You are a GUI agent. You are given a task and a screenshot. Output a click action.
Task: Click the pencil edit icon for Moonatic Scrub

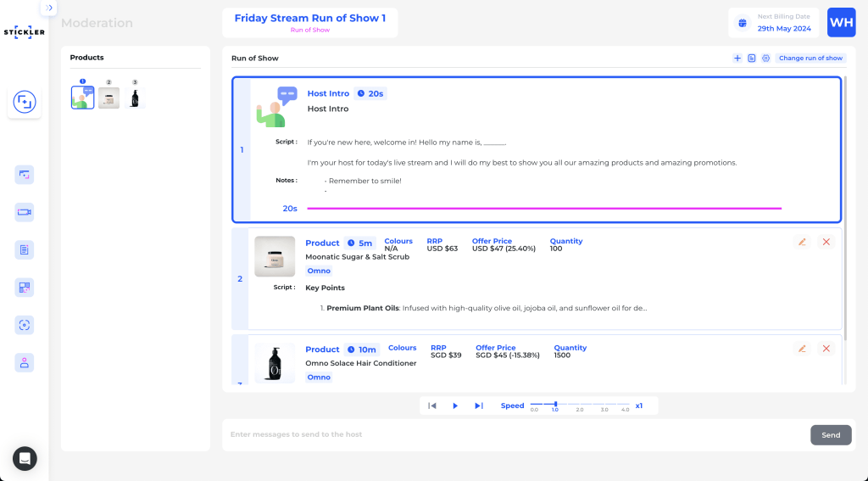pyautogui.click(x=802, y=243)
